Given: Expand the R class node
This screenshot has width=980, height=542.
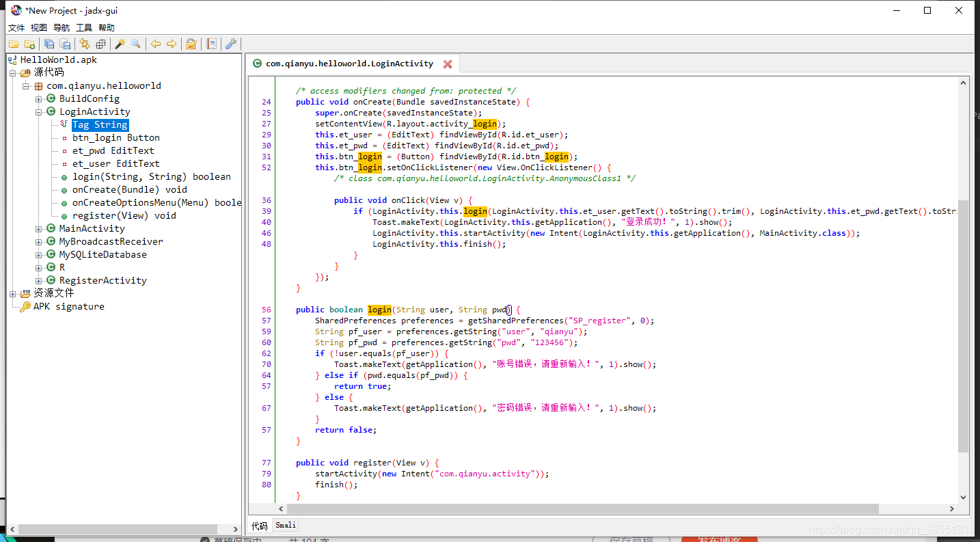Looking at the screenshot, I should [x=39, y=268].
